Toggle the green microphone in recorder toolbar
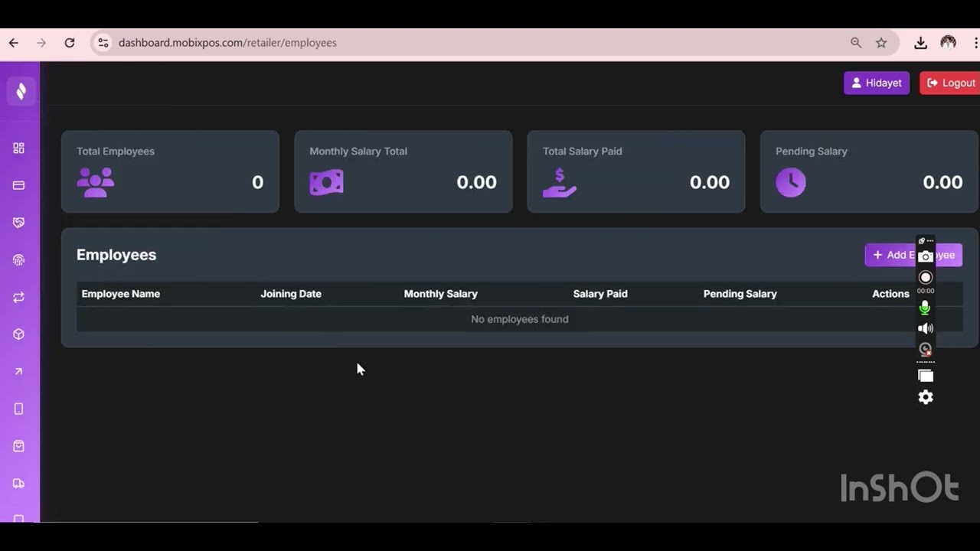The image size is (980, 551). (925, 308)
